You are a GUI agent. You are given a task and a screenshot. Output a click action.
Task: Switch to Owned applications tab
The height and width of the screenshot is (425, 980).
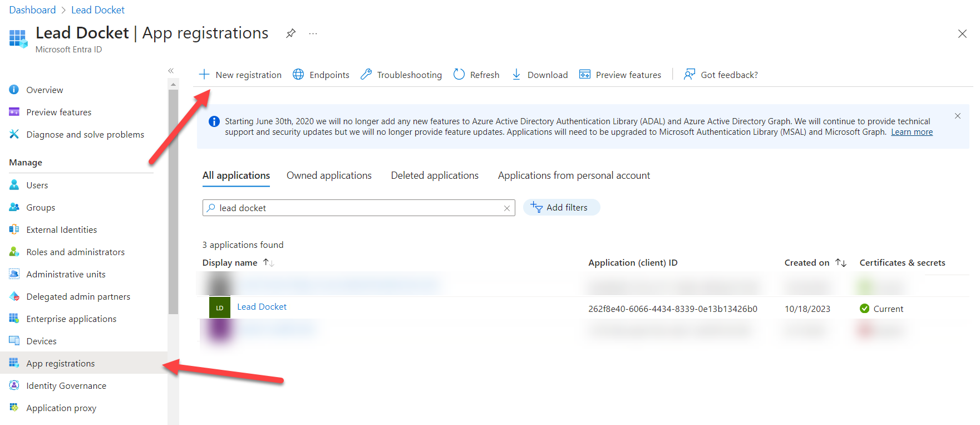coord(329,175)
